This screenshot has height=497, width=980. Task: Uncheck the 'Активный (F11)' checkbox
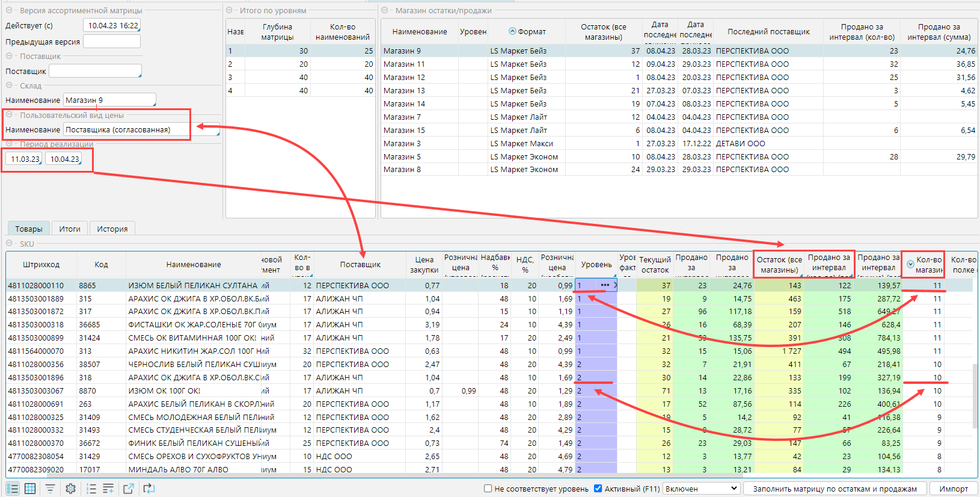click(x=598, y=489)
